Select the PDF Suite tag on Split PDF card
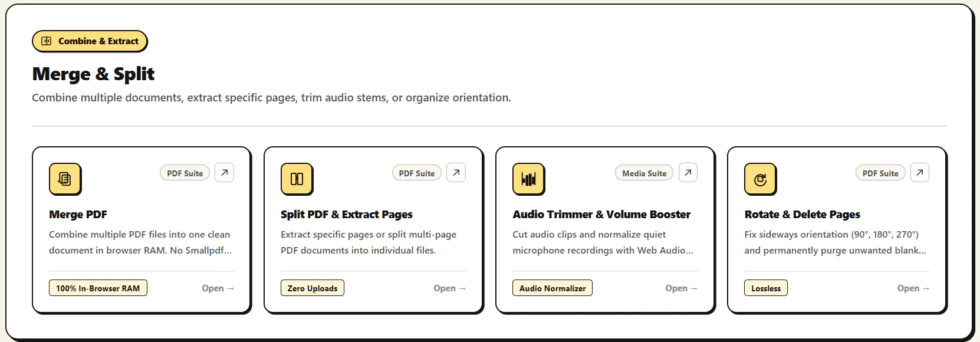This screenshot has height=342, width=980. pos(416,173)
